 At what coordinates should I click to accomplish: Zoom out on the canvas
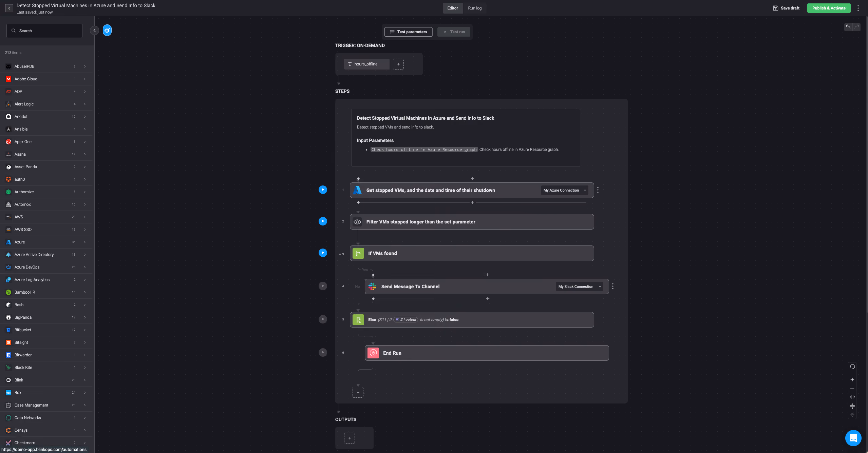coord(852,388)
